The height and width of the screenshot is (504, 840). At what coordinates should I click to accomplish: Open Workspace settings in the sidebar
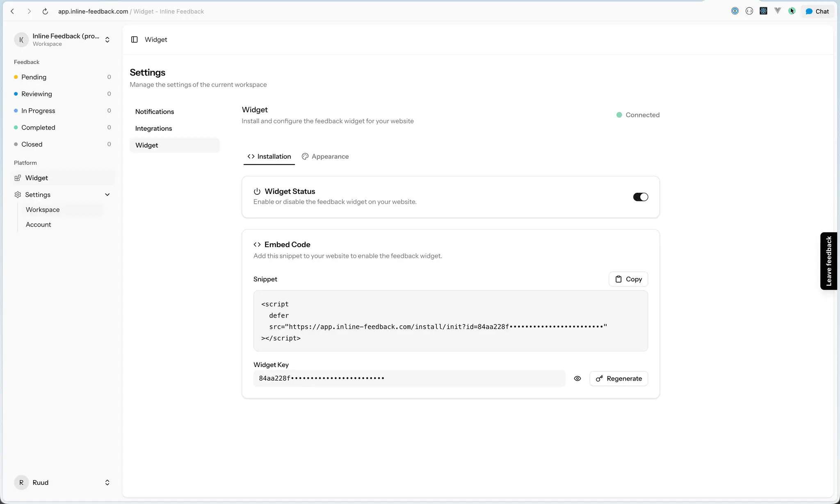(62, 210)
